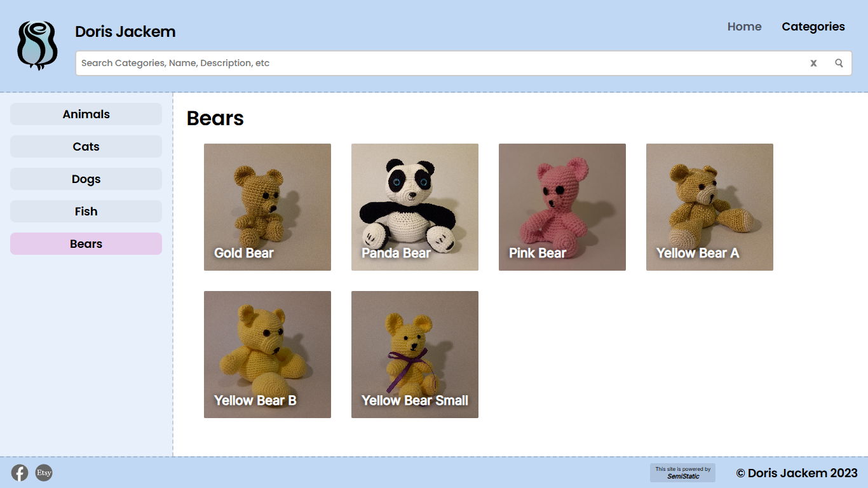This screenshot has height=488, width=868.
Task: Focus the search categories input field
Action: (438, 63)
